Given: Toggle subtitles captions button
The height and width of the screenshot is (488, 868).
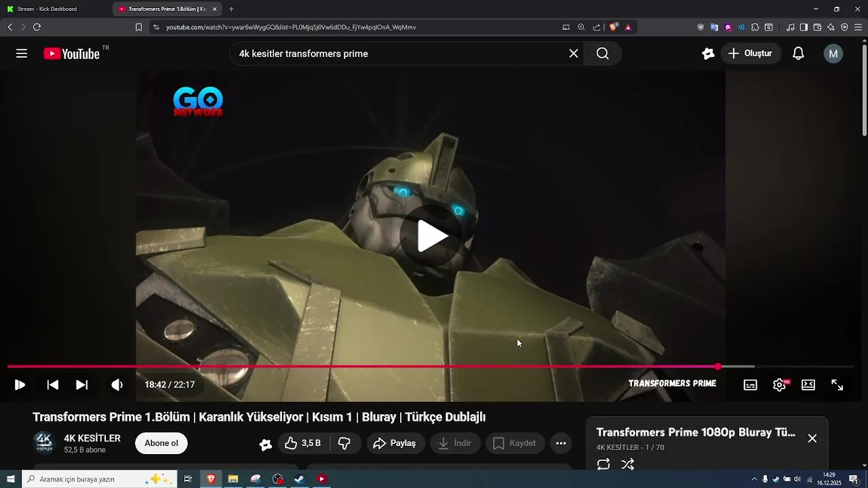Looking at the screenshot, I should 751,385.
